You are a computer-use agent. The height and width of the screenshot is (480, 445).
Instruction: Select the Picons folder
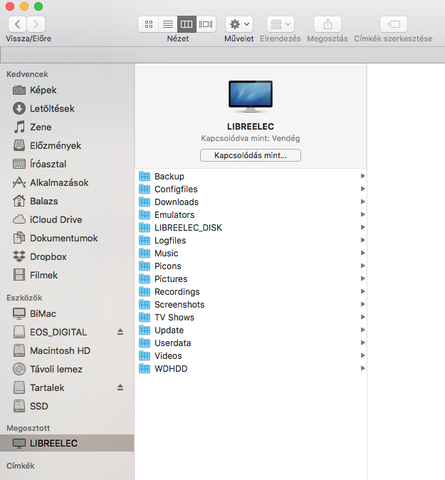click(x=251, y=266)
